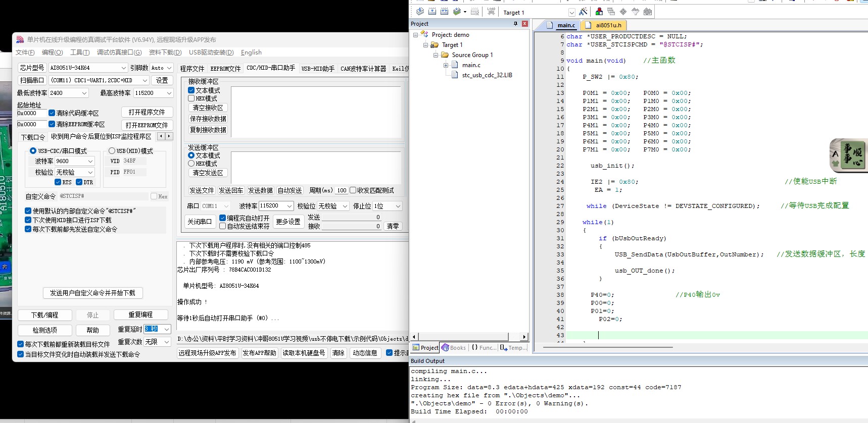Click the Manage Project Items colored blocks icon
This screenshot has height=423, width=868.
tap(599, 12)
